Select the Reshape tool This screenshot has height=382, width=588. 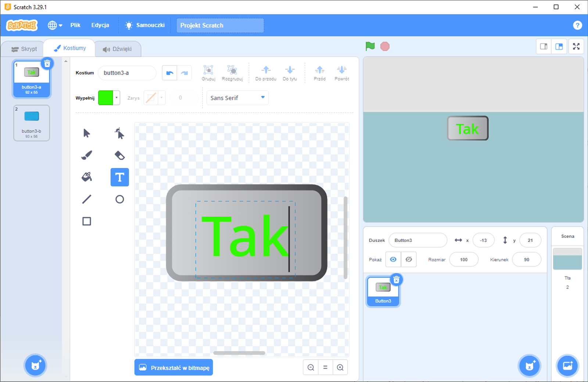click(119, 133)
